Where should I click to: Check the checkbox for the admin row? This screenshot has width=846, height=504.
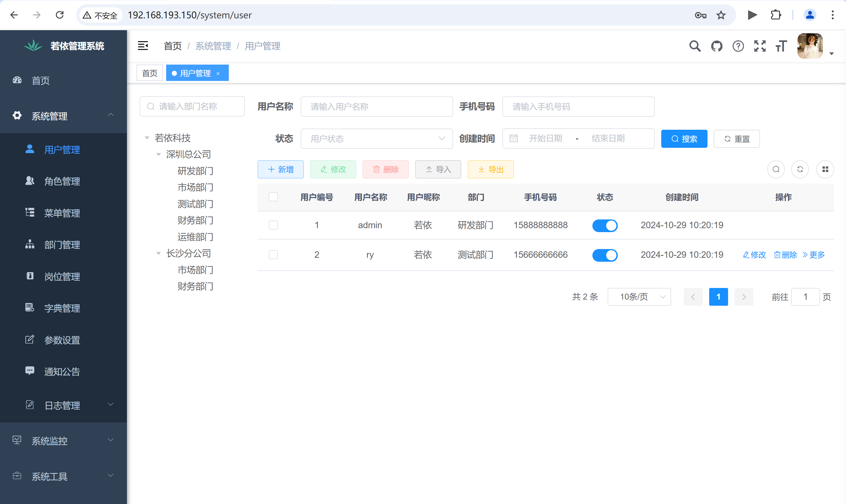point(273,225)
